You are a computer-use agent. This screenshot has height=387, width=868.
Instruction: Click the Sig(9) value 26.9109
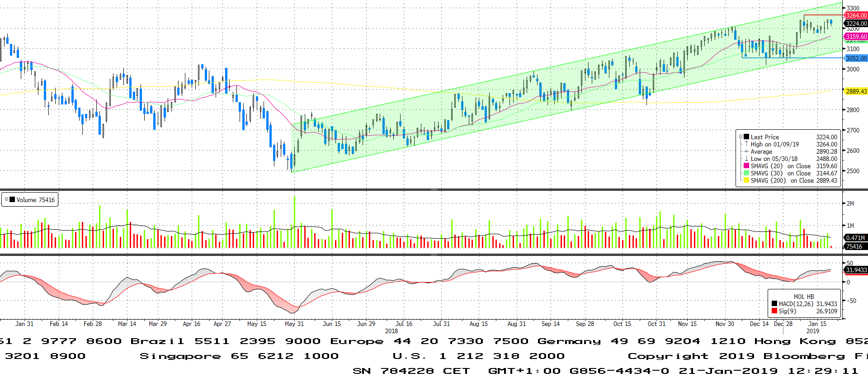point(826,311)
